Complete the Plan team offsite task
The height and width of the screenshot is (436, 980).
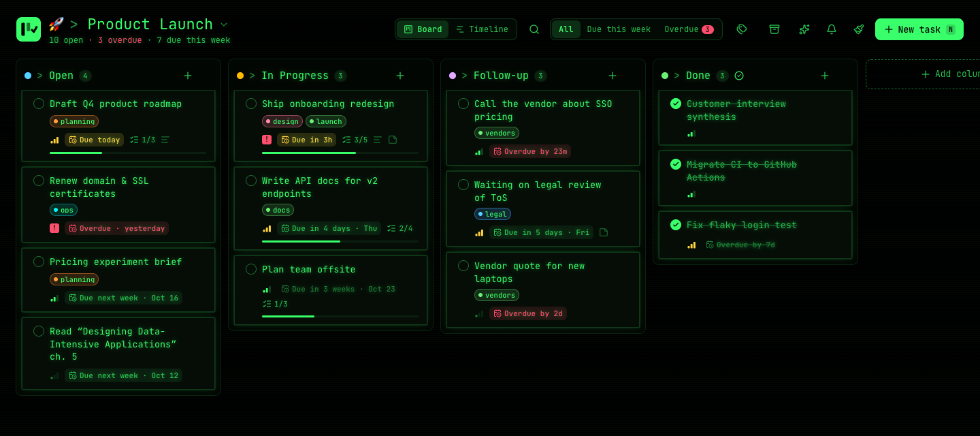[251, 269]
